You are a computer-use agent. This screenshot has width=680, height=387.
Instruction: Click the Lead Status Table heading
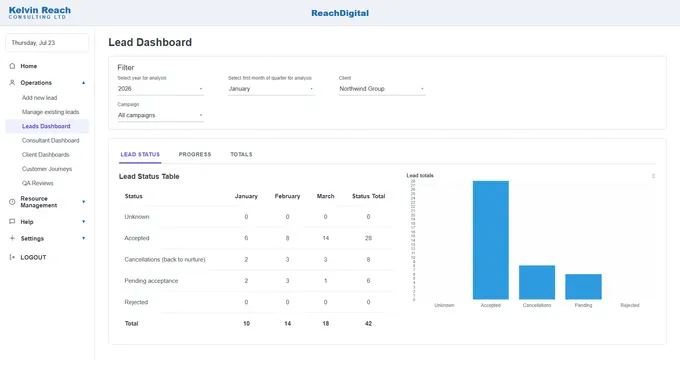(x=149, y=177)
